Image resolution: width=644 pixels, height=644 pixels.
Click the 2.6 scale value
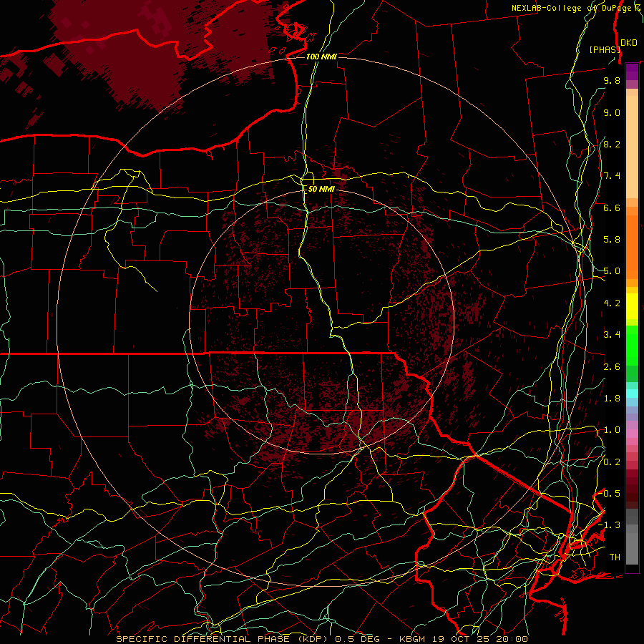(x=612, y=367)
